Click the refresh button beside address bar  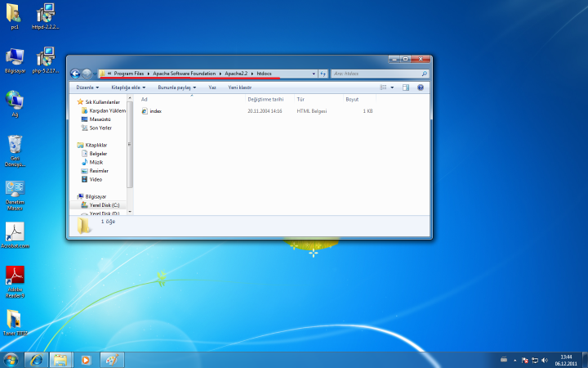coord(323,74)
